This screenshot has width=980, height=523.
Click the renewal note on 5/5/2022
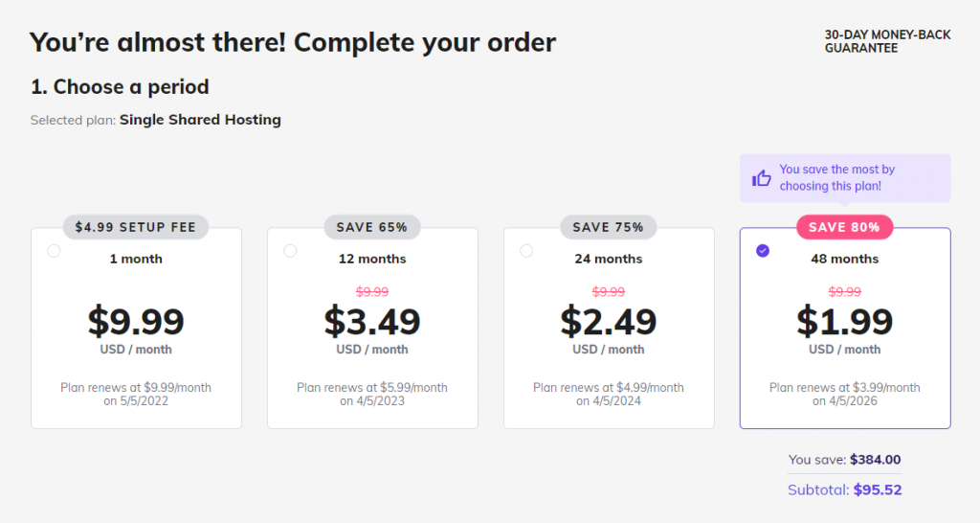[x=136, y=394]
